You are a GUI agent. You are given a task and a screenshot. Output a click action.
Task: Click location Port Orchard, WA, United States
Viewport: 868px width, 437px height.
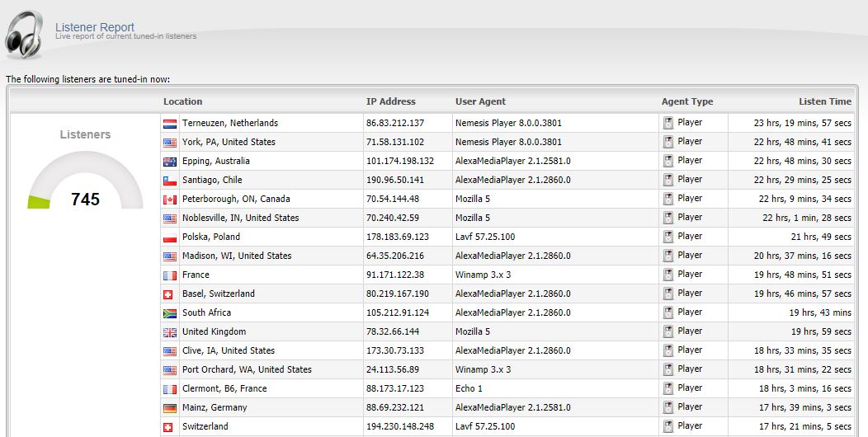(x=247, y=369)
